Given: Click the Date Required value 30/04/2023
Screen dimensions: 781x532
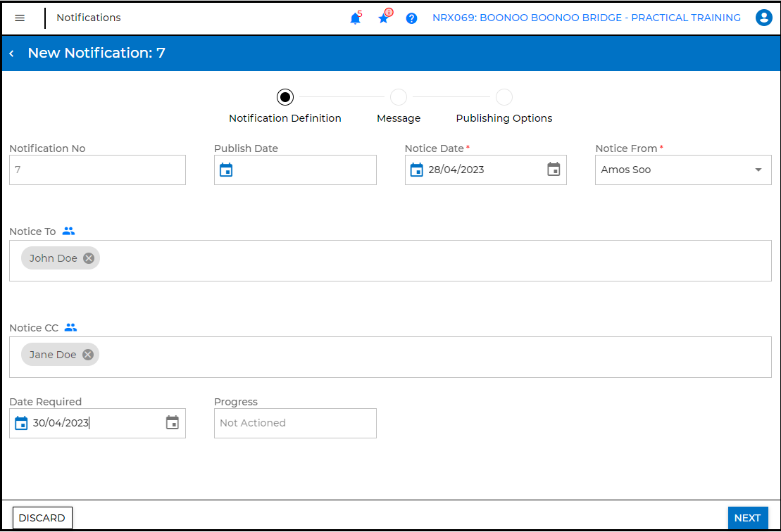Looking at the screenshot, I should (61, 423).
